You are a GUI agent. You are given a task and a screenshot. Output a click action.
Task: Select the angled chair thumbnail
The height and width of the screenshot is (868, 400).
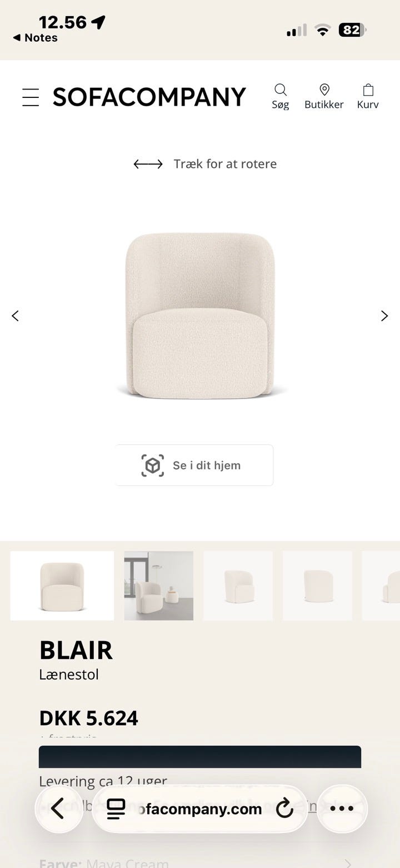point(238,586)
